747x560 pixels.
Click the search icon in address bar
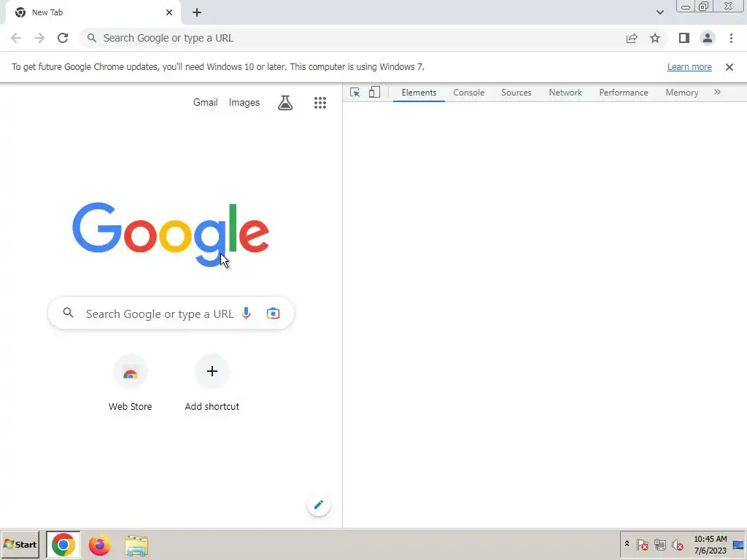pos(91,38)
